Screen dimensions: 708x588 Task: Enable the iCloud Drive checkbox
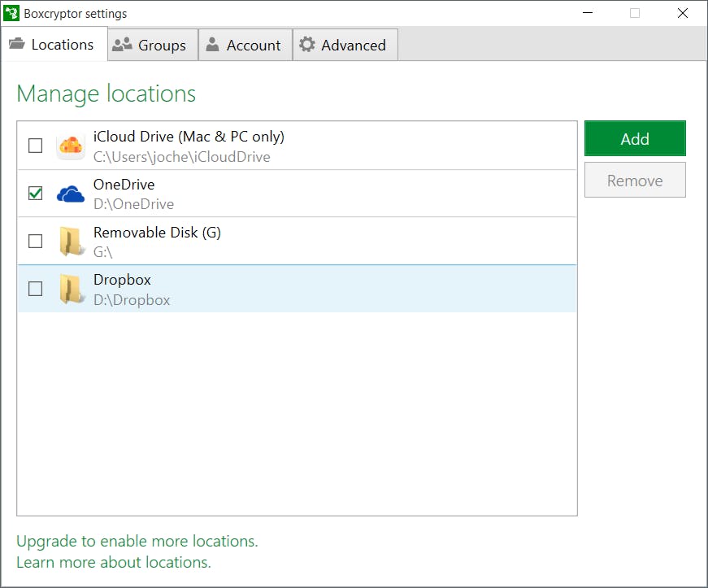(x=36, y=146)
